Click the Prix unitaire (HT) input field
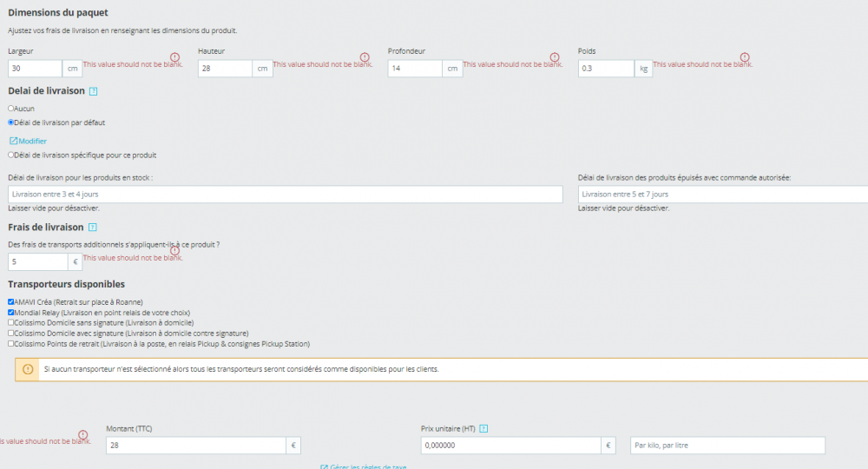868x469 pixels. (x=510, y=446)
